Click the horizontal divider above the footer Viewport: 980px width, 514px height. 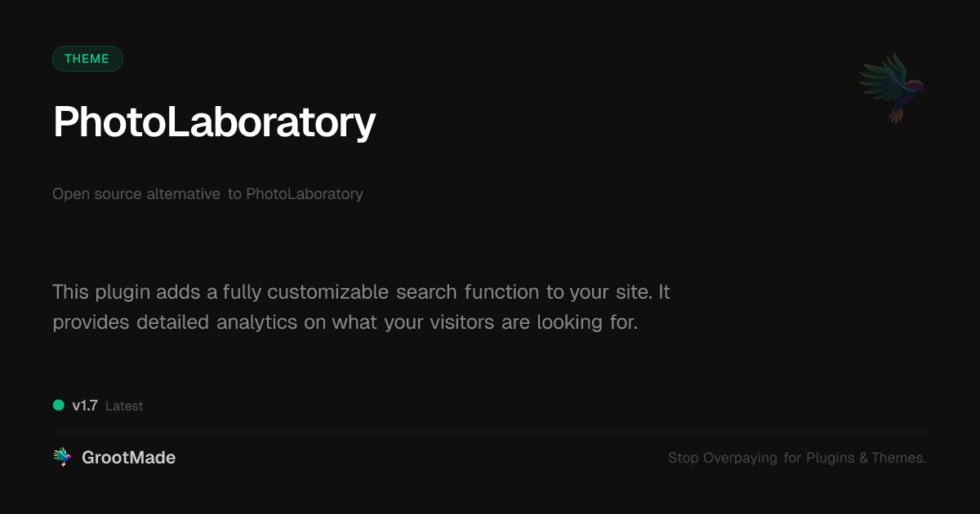[x=490, y=432]
